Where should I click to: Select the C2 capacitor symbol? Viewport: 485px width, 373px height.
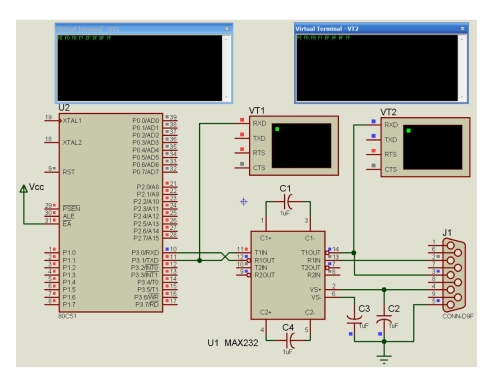[x=384, y=318]
